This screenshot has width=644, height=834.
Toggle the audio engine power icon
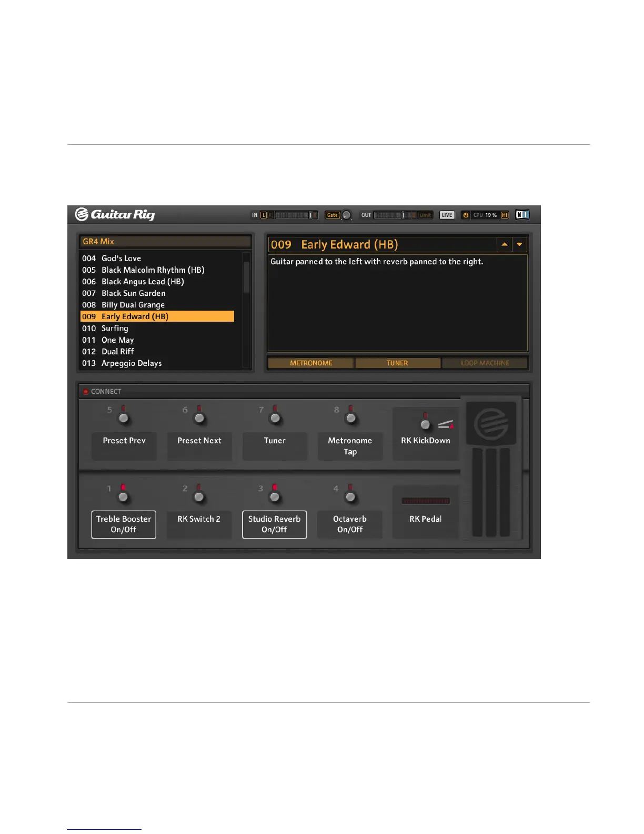[x=466, y=215]
